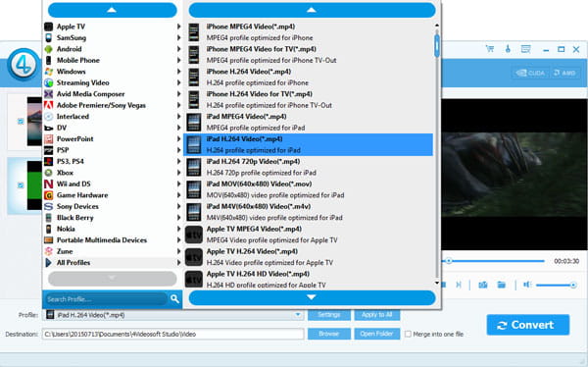Click the 4Videosoft logo icon
Viewport: 588px width, 367px height.
click(x=24, y=65)
